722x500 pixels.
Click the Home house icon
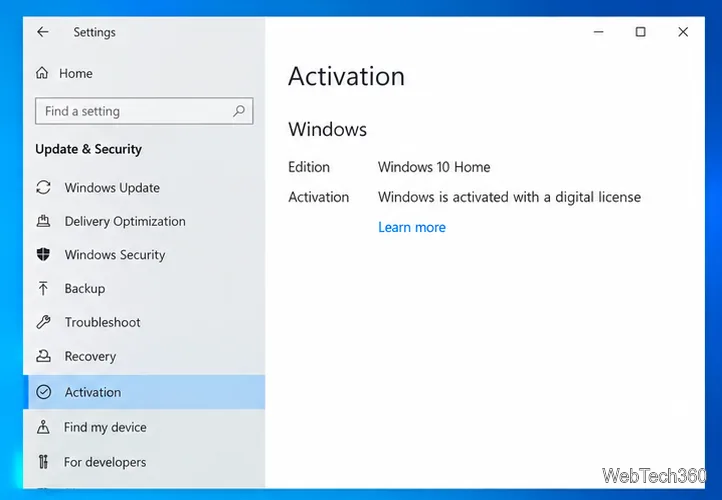pyautogui.click(x=42, y=73)
